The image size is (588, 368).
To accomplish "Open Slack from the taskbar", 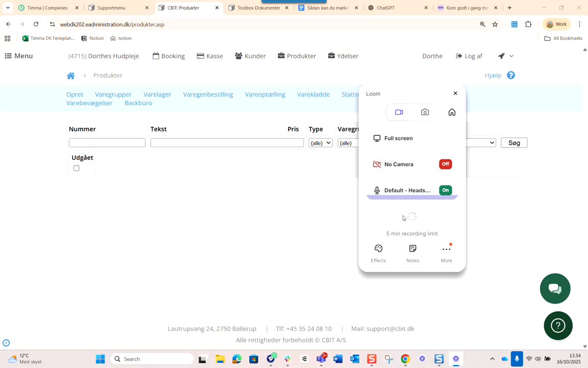I will pos(288,359).
